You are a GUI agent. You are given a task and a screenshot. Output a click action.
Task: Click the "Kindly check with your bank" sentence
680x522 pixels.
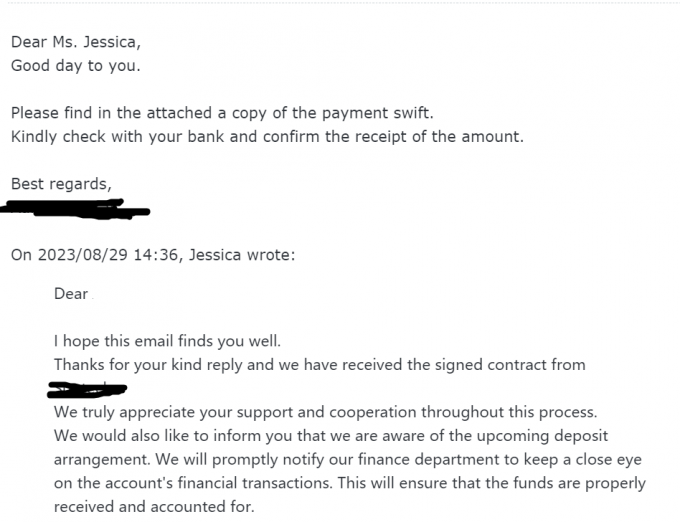(x=266, y=136)
